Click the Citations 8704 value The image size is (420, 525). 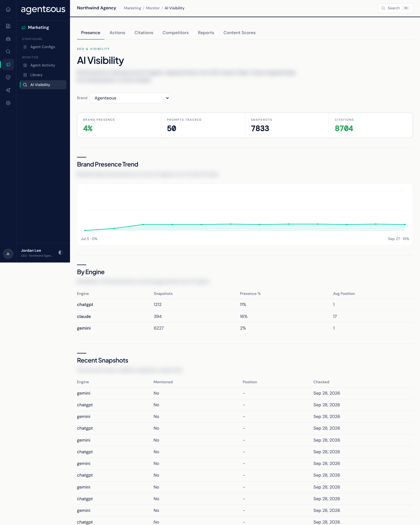coord(344,128)
